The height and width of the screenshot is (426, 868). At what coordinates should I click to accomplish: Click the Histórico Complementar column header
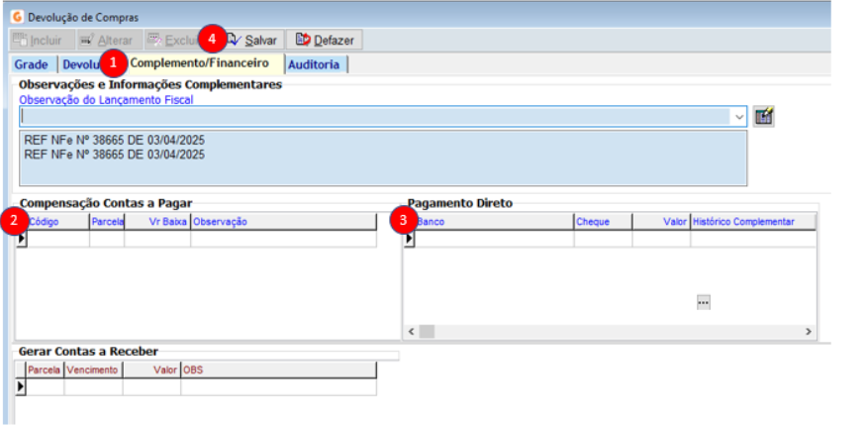[753, 222]
